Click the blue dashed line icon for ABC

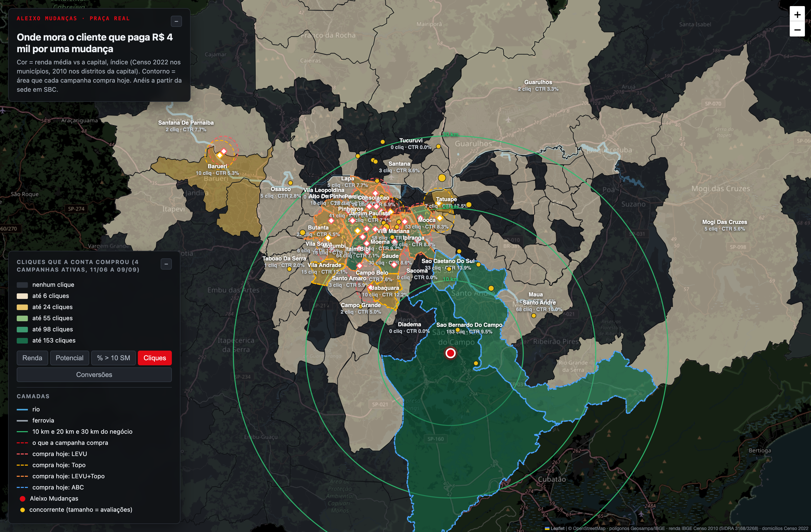point(22,487)
